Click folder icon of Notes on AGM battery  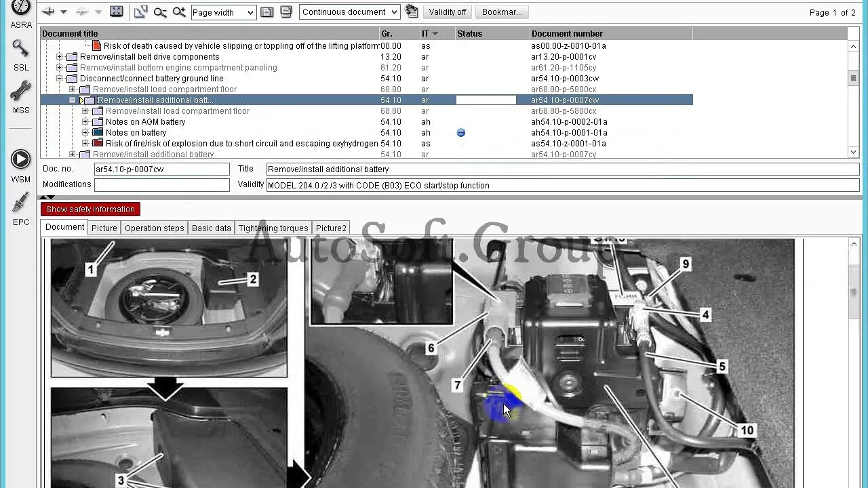(98, 122)
